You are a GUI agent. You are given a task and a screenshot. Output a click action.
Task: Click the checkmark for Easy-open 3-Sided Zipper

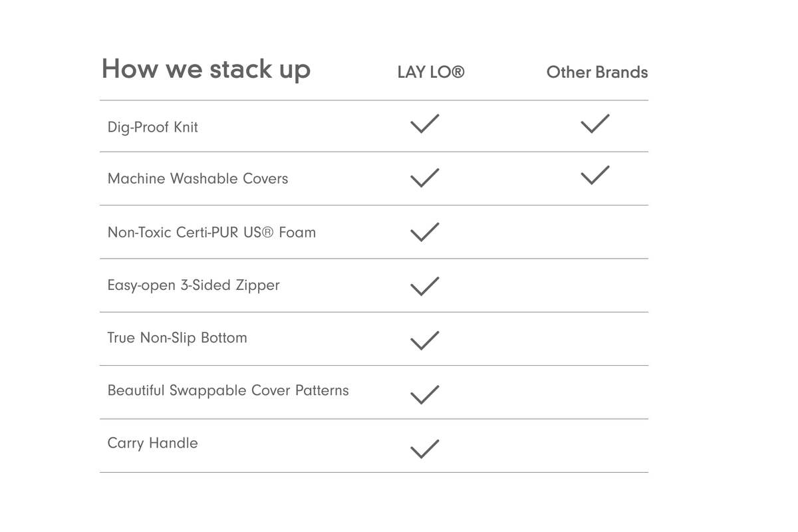[425, 285]
